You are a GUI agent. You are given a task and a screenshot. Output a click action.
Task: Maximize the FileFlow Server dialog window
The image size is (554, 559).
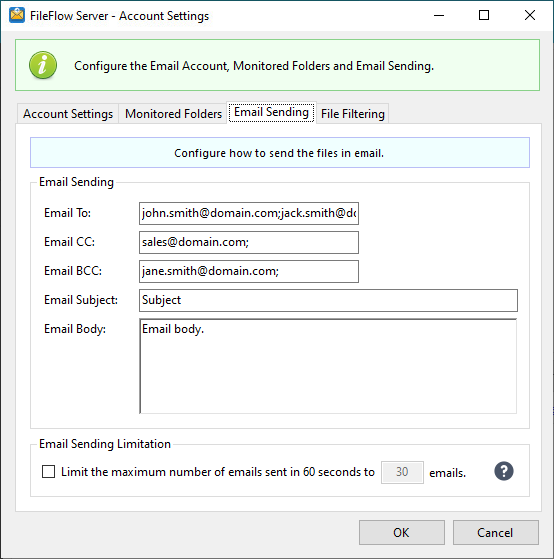[x=484, y=15]
